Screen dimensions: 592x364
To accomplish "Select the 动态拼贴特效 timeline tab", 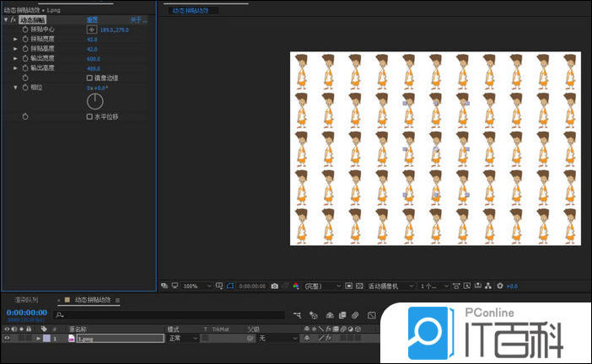I will pyautogui.click(x=93, y=299).
